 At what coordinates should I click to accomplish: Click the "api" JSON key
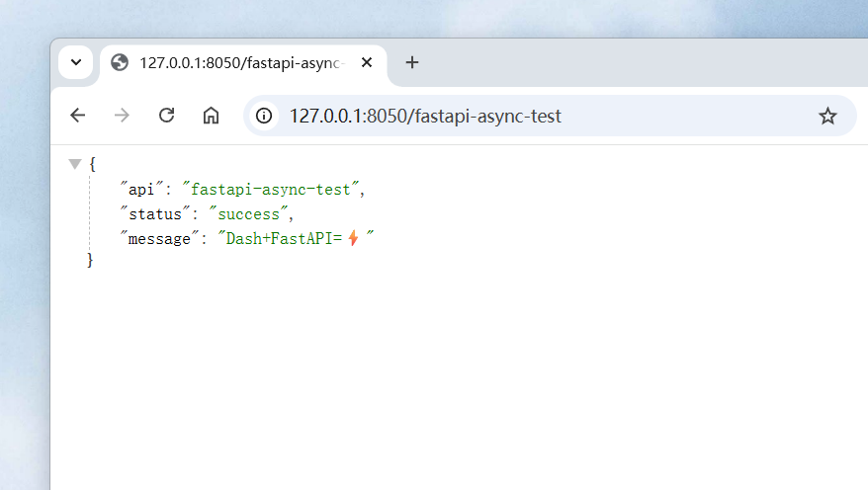[x=141, y=189]
